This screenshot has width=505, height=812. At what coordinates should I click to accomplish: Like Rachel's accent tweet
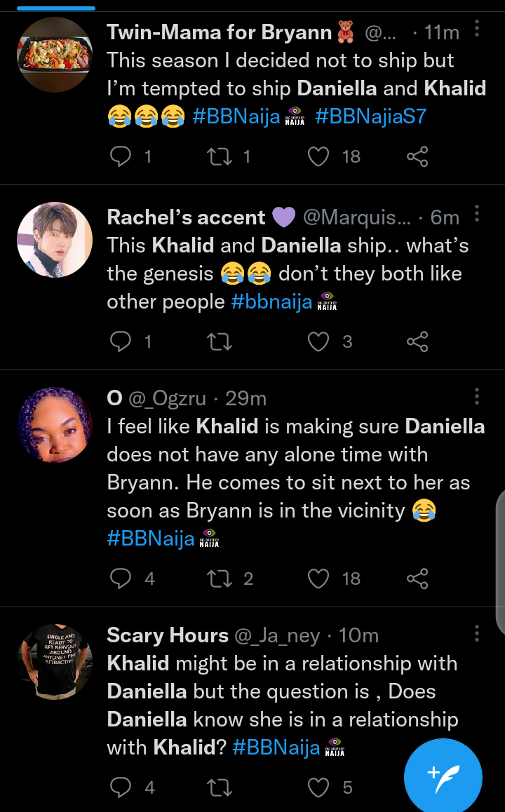click(x=319, y=341)
